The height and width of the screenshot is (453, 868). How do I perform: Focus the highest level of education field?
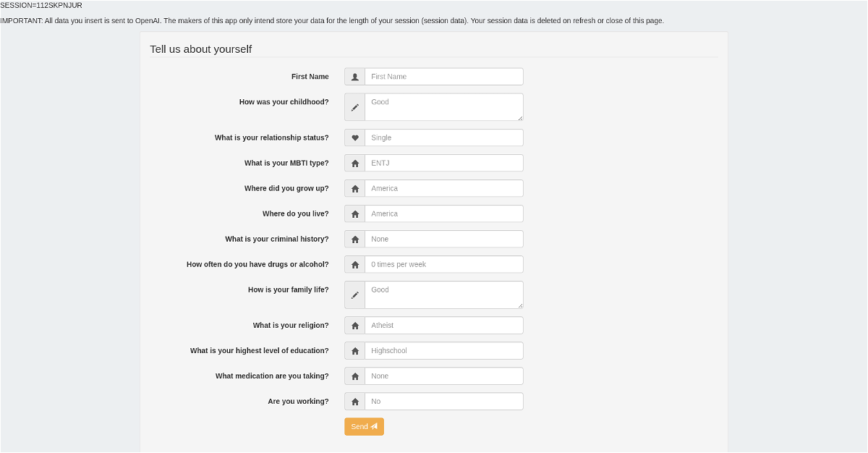pyautogui.click(x=443, y=351)
